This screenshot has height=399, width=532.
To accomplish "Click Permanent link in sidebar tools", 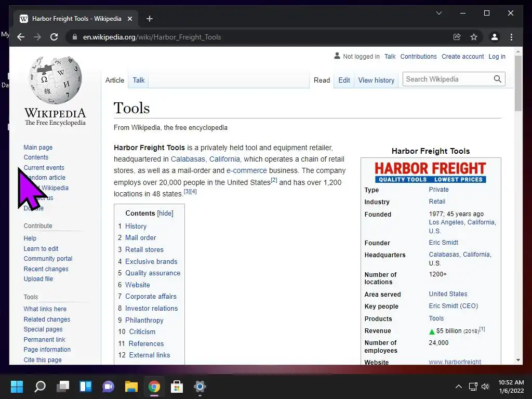I will (44, 339).
